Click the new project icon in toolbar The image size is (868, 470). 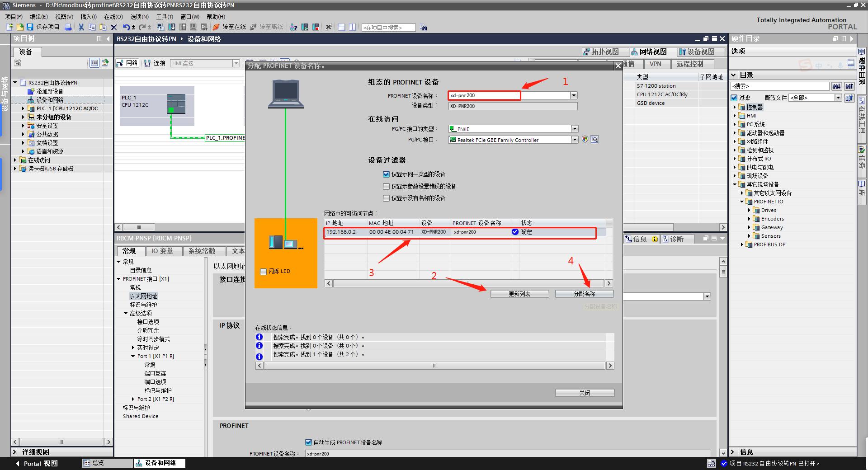(x=9, y=27)
